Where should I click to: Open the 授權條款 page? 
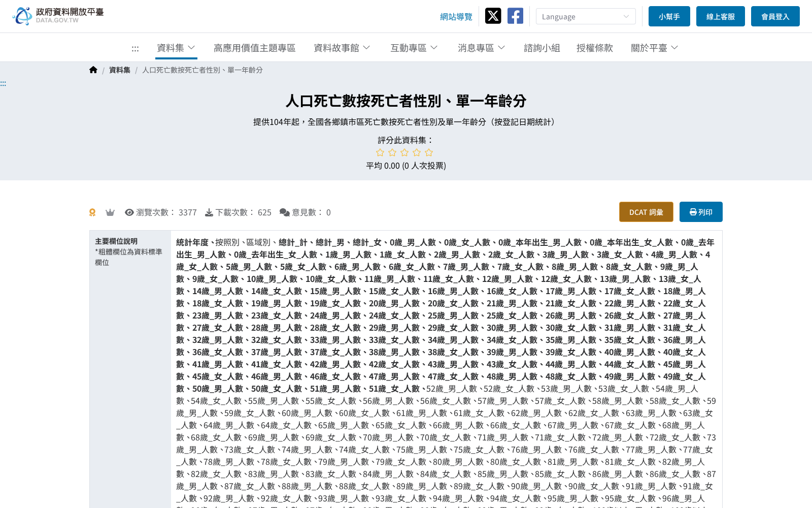(x=595, y=48)
